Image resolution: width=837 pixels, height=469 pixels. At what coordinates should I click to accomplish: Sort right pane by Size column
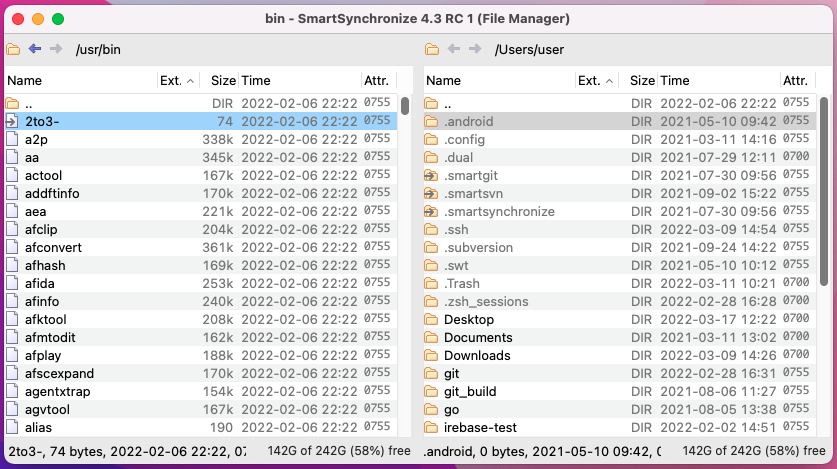pos(638,81)
